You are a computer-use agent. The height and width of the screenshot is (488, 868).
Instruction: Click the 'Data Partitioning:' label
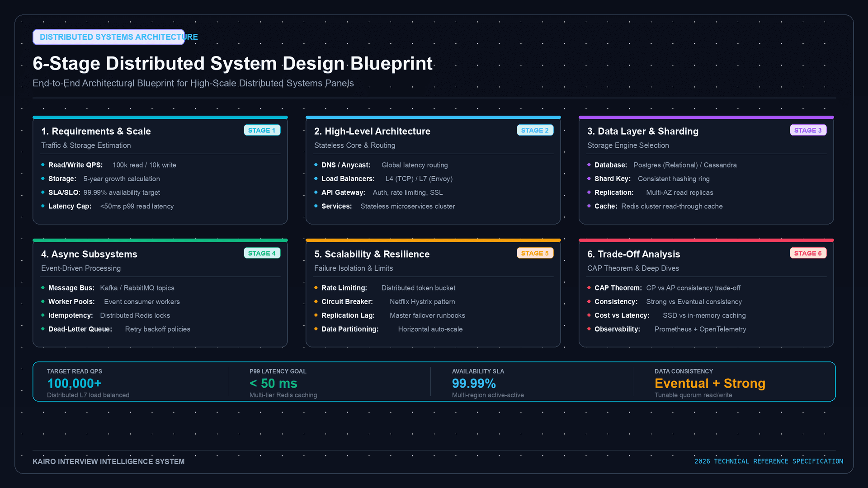[x=350, y=329]
